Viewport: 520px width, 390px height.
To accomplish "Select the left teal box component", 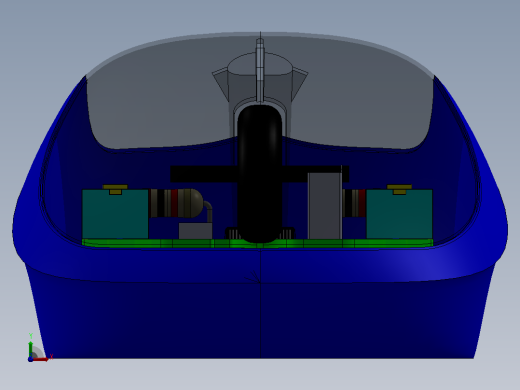I will pyautogui.click(x=115, y=214).
